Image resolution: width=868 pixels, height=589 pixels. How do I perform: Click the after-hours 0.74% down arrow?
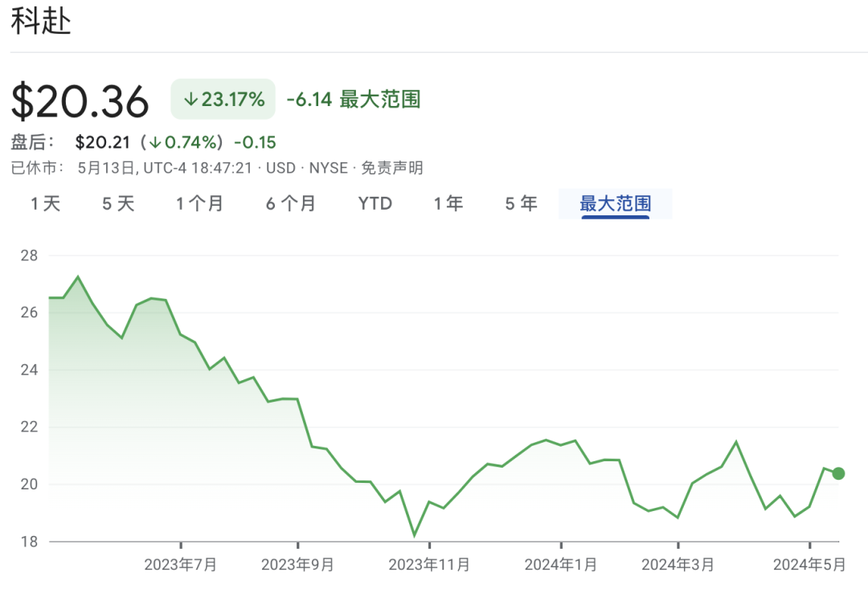point(156,143)
